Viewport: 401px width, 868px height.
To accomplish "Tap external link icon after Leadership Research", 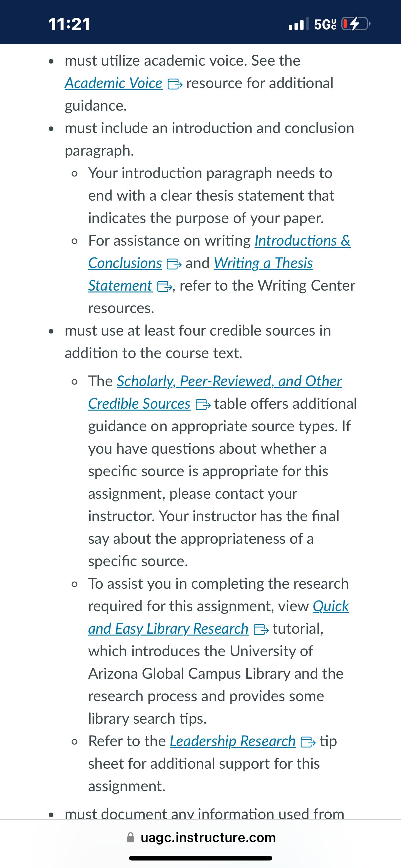I will point(308,742).
